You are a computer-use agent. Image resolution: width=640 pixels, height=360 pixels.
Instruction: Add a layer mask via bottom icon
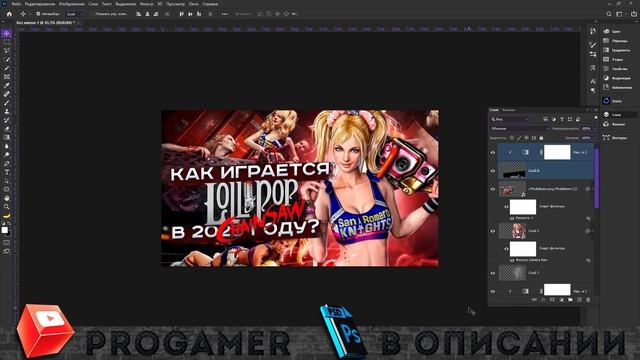(552, 300)
